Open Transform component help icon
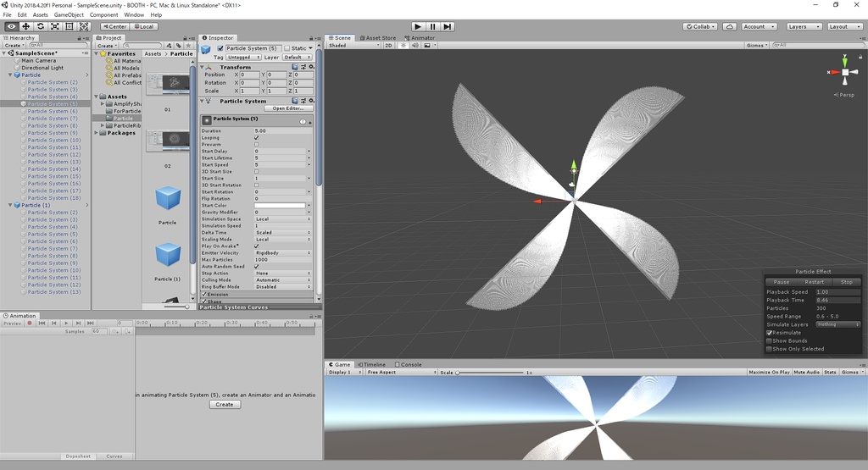This screenshot has height=470, width=868. coord(294,67)
